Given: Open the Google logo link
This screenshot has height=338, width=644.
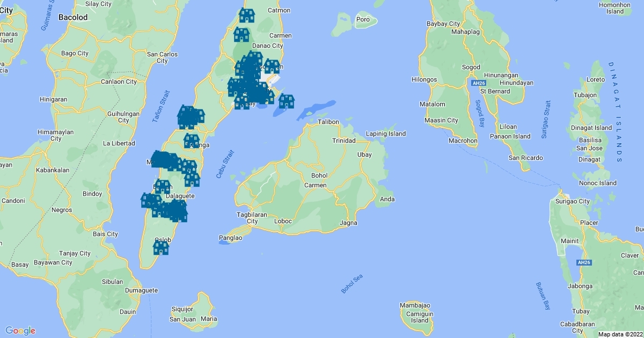Looking at the screenshot, I should (x=20, y=330).
